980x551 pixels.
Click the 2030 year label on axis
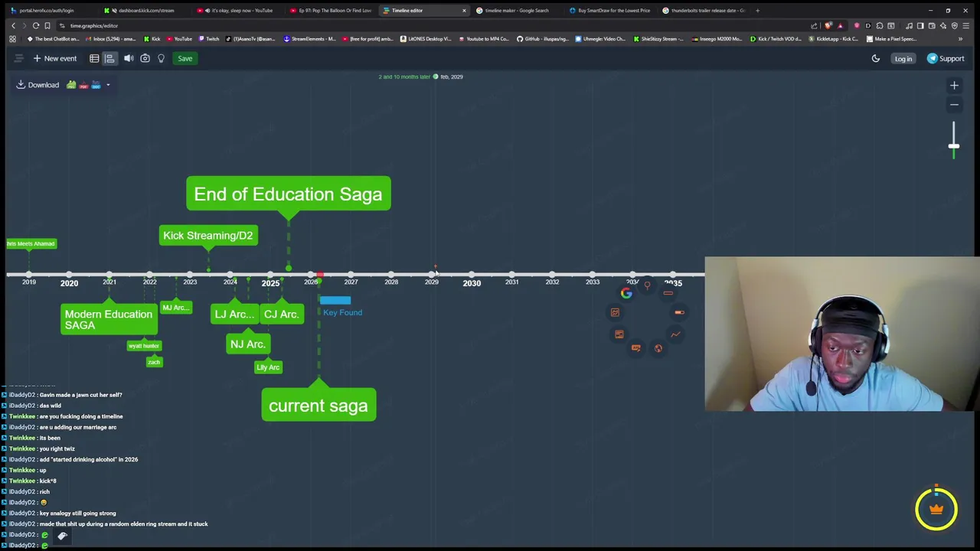(472, 283)
